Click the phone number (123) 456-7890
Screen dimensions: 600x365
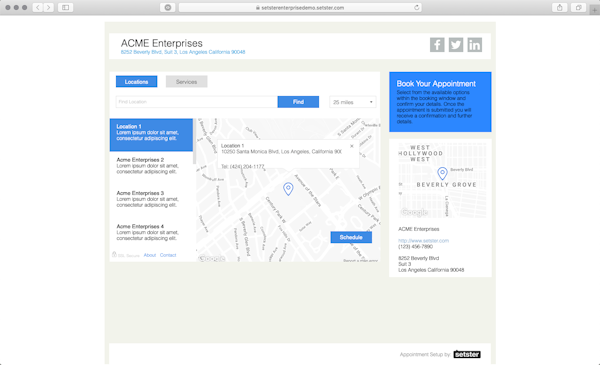[x=415, y=247]
